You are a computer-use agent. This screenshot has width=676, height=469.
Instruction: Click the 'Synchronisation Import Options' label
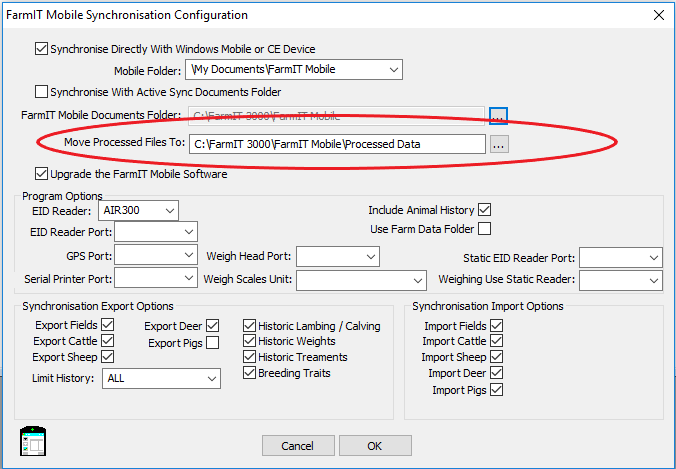tap(488, 306)
